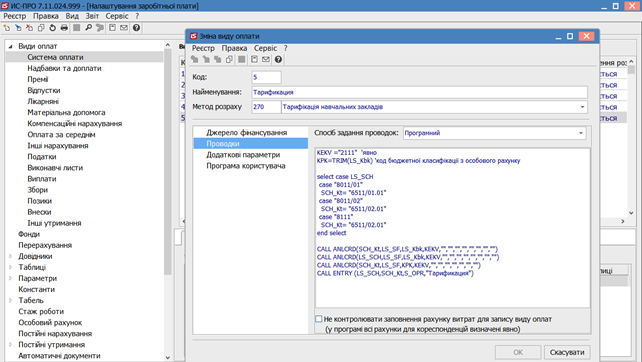Click the search magnifier icon in main toolbar
Screen dimensions: 642x362
(88, 28)
